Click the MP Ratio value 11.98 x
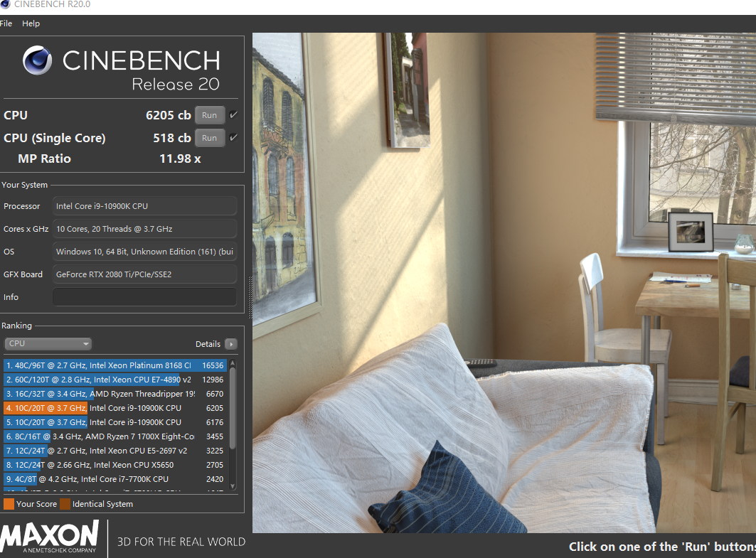 [180, 159]
